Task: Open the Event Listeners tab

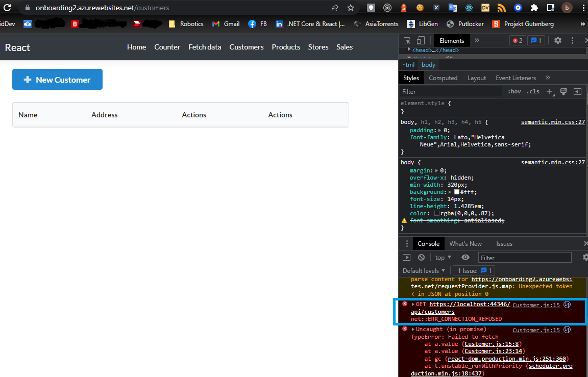Action: click(516, 78)
